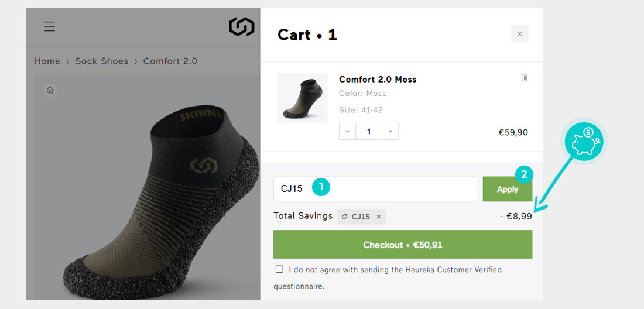Click Comfort 2.0 breadcrumb

(x=170, y=61)
